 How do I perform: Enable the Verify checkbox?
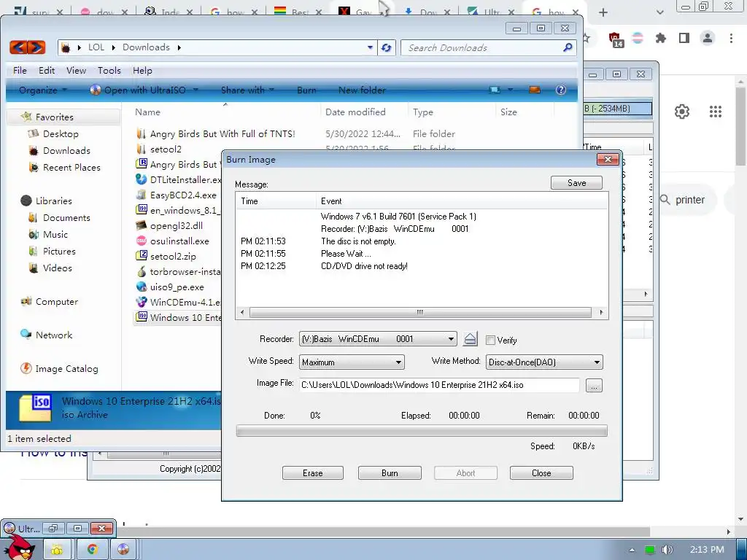pos(490,340)
